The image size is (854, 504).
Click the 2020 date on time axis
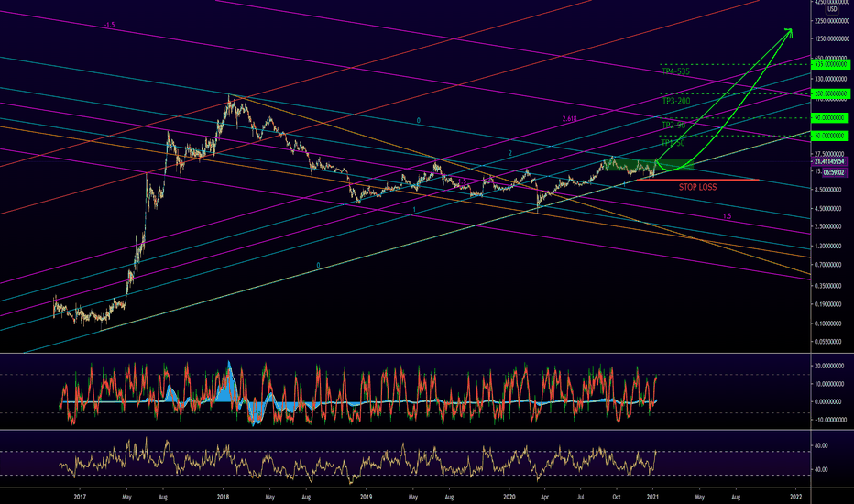click(509, 497)
